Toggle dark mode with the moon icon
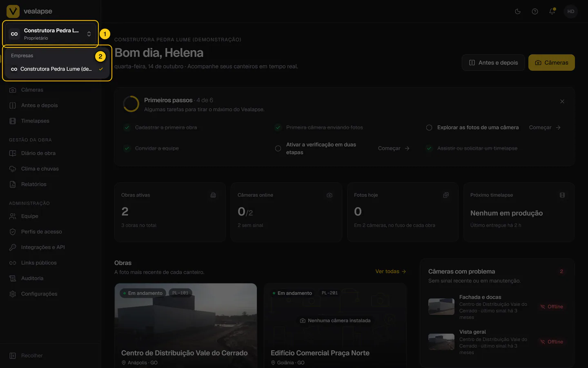This screenshot has height=368, width=588. (518, 11)
